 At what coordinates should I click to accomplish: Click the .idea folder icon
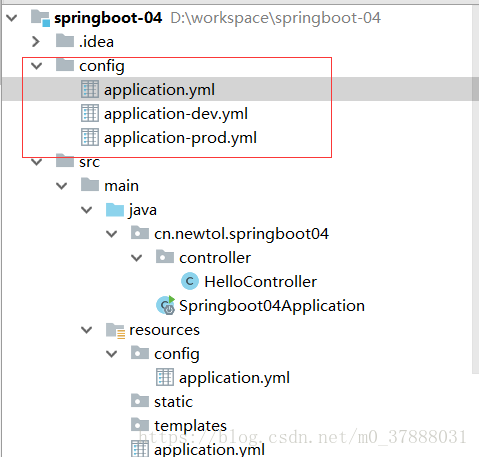[65, 41]
